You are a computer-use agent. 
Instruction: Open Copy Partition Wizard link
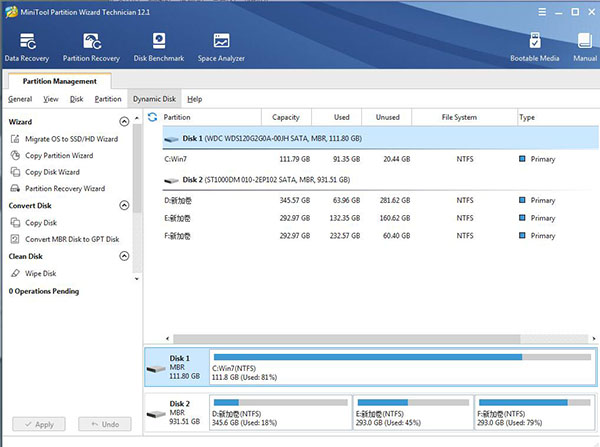coord(59,155)
